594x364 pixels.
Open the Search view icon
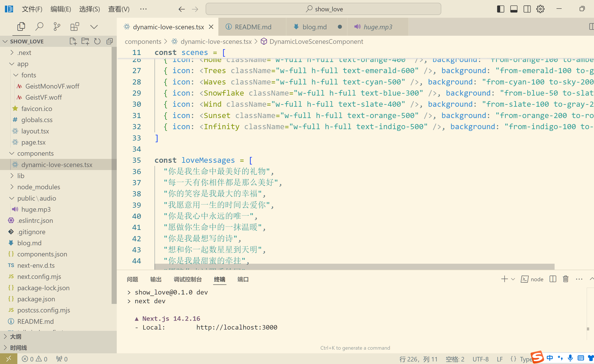(x=39, y=27)
